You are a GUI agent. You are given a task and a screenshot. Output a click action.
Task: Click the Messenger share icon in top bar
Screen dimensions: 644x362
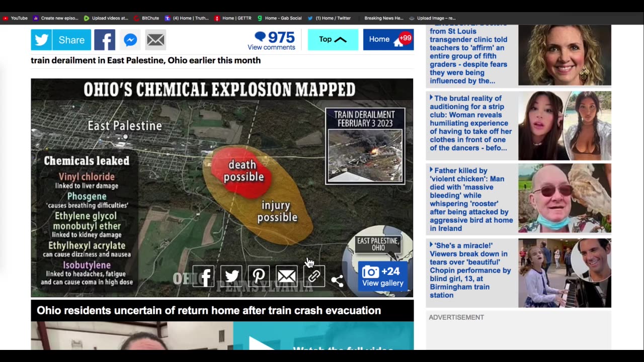click(x=130, y=40)
